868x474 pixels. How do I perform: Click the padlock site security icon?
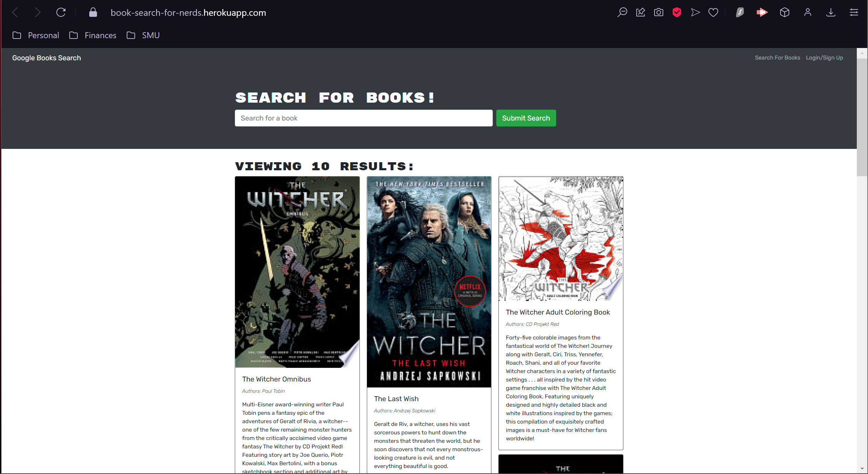pos(93,13)
